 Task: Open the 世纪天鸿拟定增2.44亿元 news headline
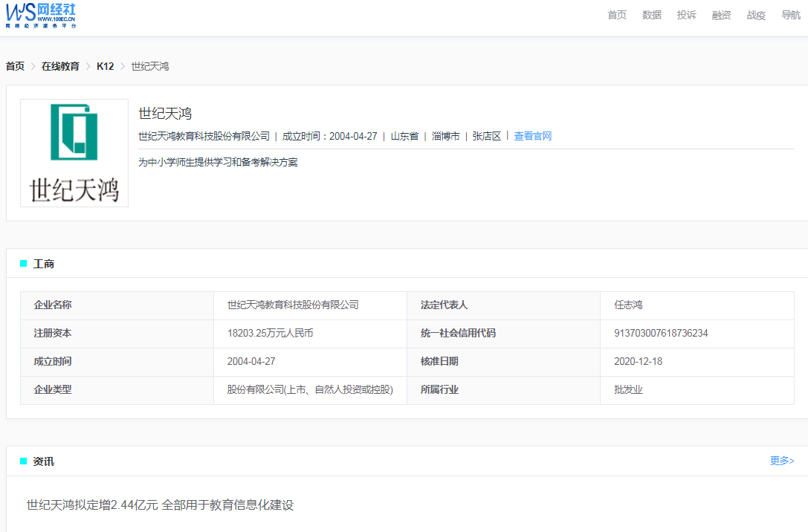click(161, 505)
